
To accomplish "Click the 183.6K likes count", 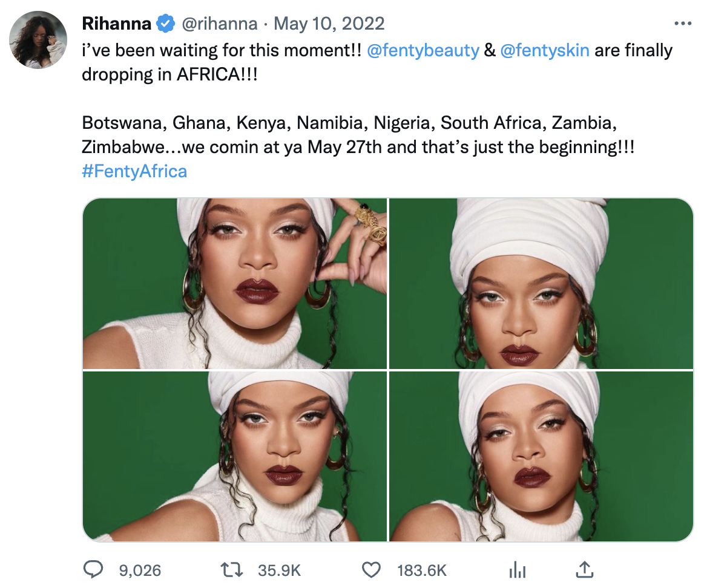I will tap(422, 570).
